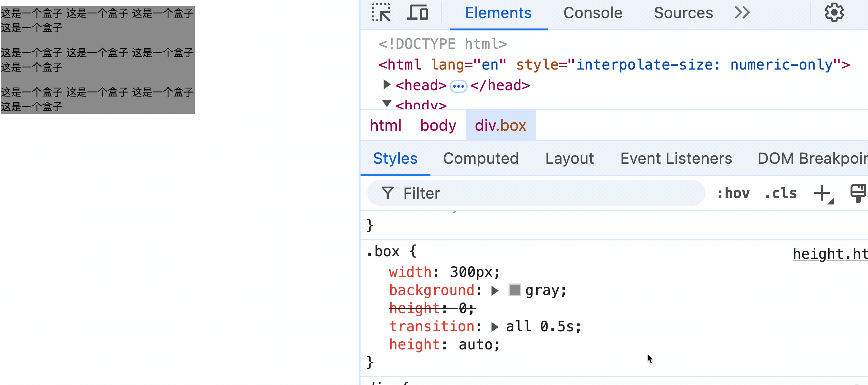Toggle the :hov element state panel
The width and height of the screenshot is (868, 385).
[x=734, y=193]
